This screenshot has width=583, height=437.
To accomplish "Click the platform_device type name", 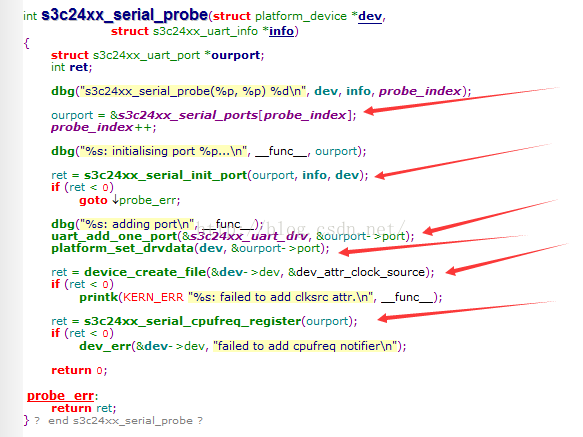I will 301,16.
